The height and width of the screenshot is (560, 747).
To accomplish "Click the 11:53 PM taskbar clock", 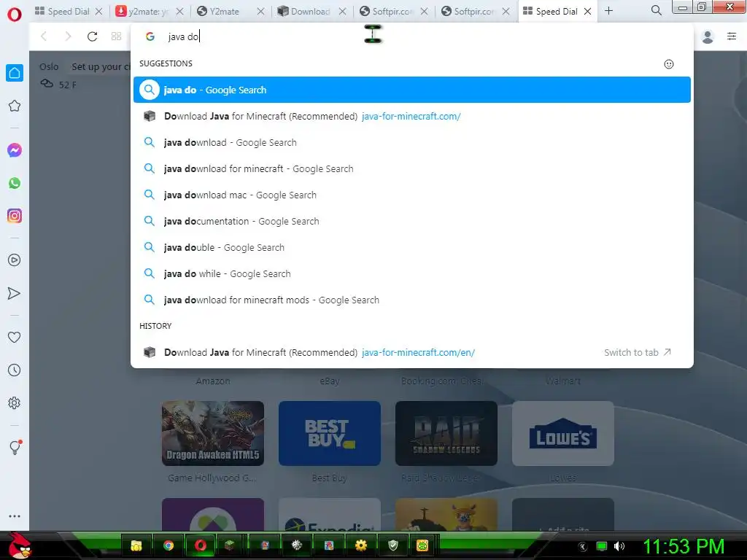I will [684, 546].
